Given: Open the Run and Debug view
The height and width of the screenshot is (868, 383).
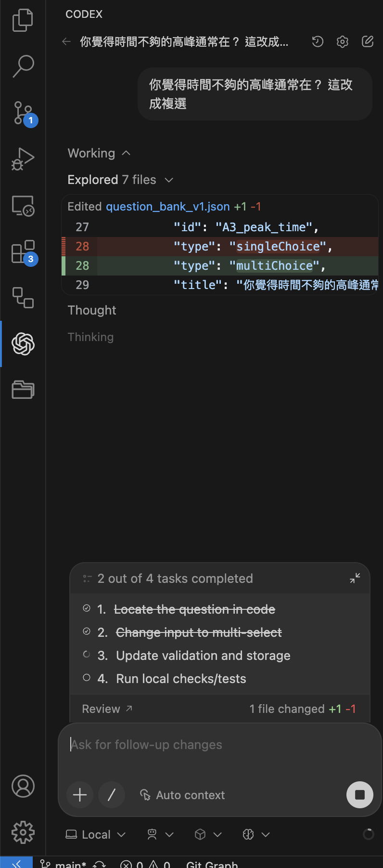Looking at the screenshot, I should click(x=23, y=159).
